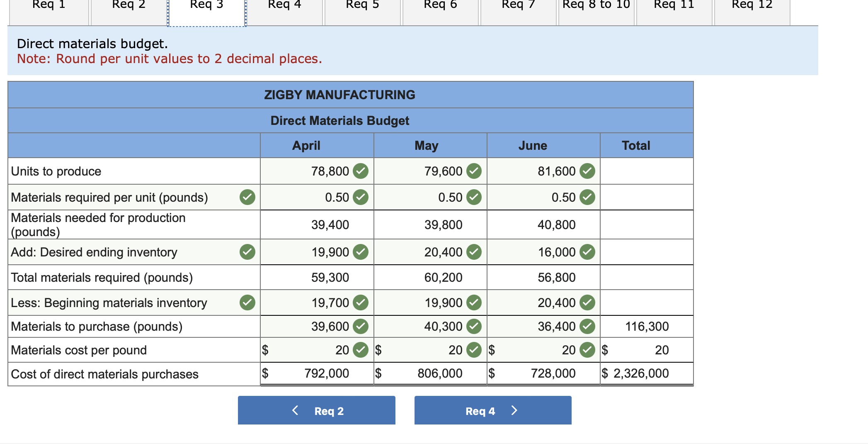Click the checkmark on Materials required per unit row label
The width and height of the screenshot is (868, 444).
click(x=247, y=198)
